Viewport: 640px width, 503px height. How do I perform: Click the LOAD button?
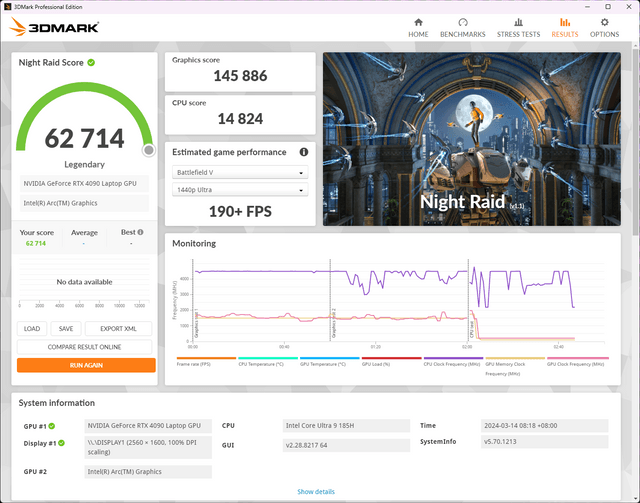(32, 329)
